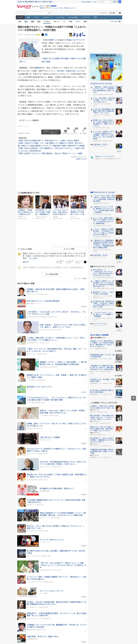Click the Yahoo! JAPAN logo
Viewport: 138px width, 644px height.
coord(24,7)
